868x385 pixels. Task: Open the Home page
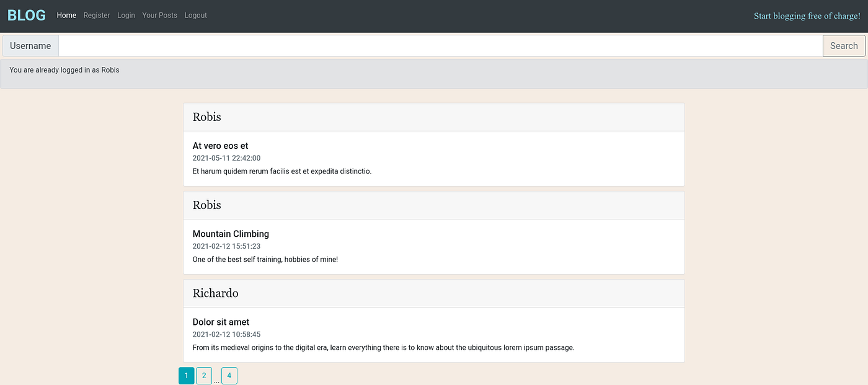66,15
